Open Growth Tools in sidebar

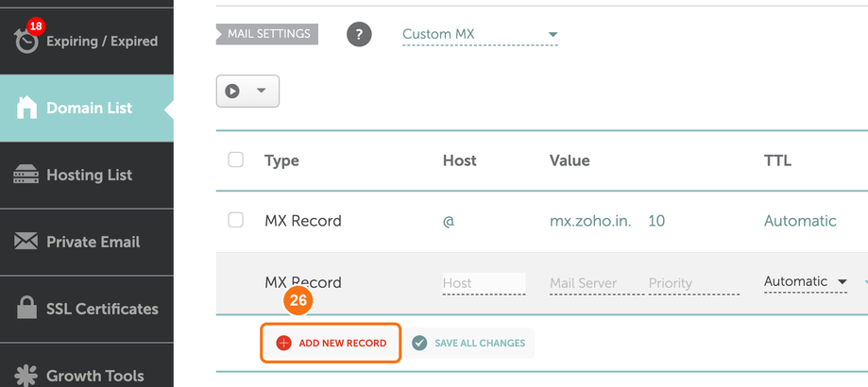[x=86, y=365]
